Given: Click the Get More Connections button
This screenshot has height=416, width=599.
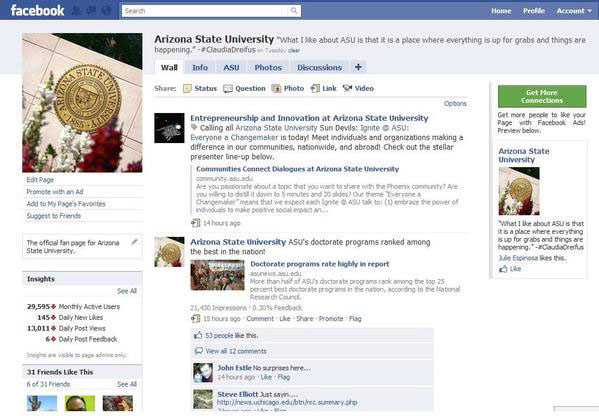Looking at the screenshot, I should 542,96.
